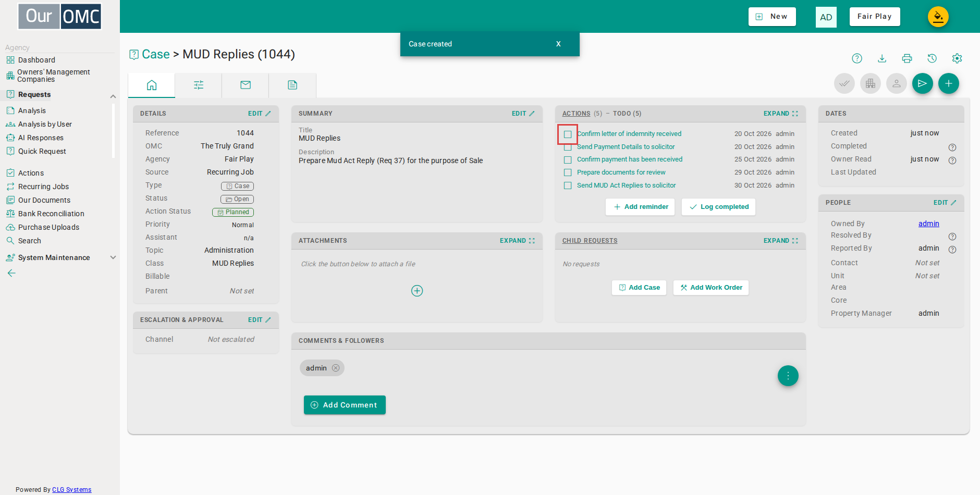Collapse the Requests sidebar section

click(x=113, y=96)
